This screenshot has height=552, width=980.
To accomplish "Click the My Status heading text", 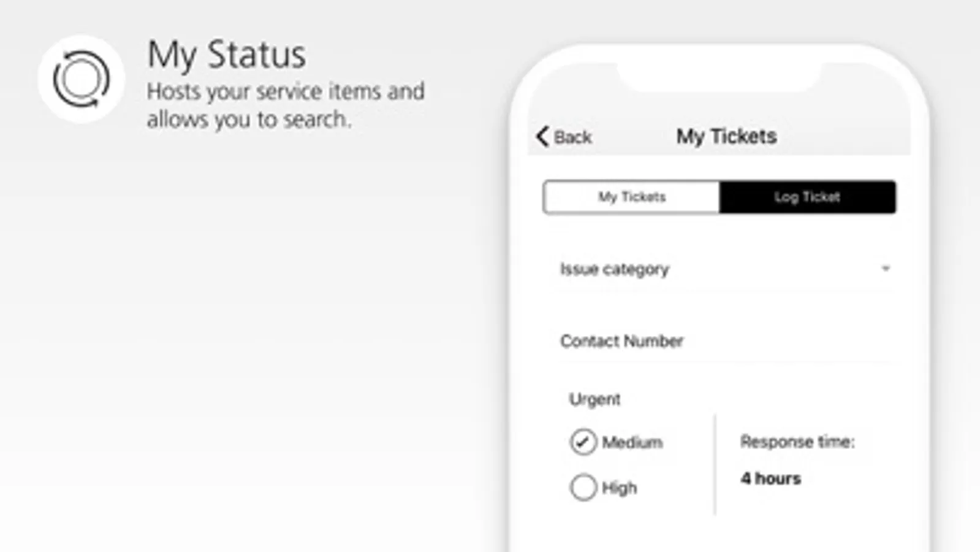I will pos(226,55).
